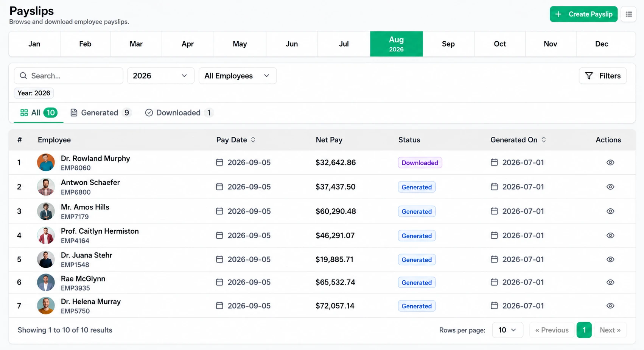Screen dimensions: 644x350
Task: Select the Oct month tab
Action: pyautogui.click(x=500, y=44)
